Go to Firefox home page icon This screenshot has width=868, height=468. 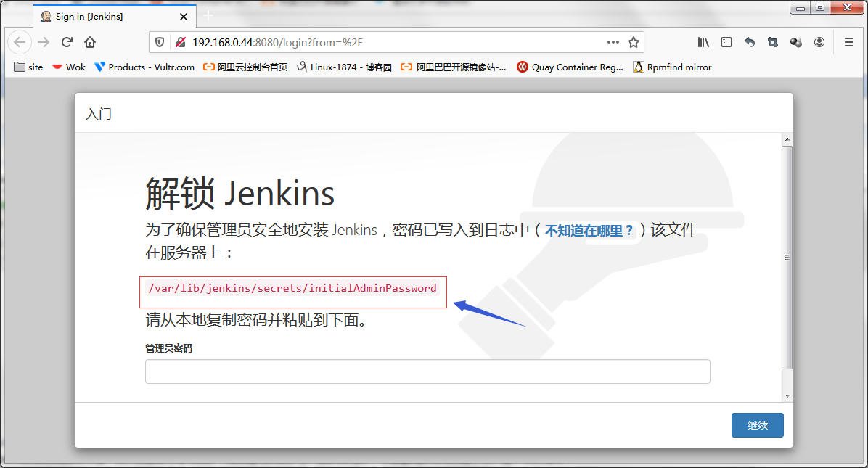click(90, 42)
